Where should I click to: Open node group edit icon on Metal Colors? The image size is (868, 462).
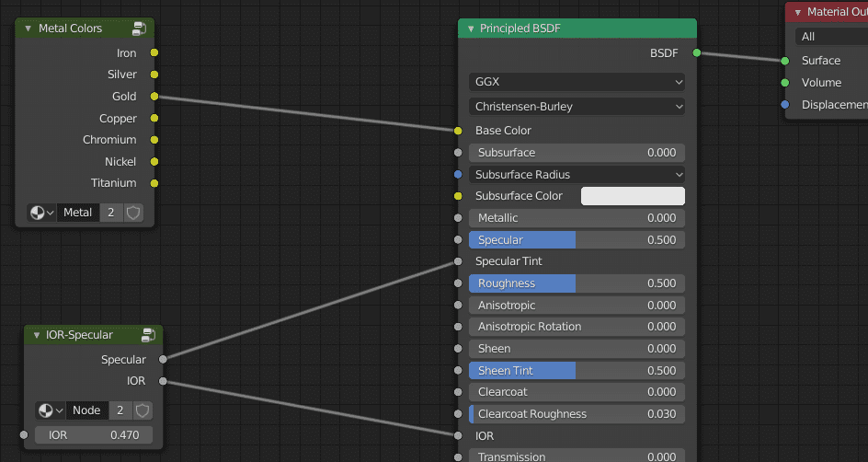[x=139, y=29]
